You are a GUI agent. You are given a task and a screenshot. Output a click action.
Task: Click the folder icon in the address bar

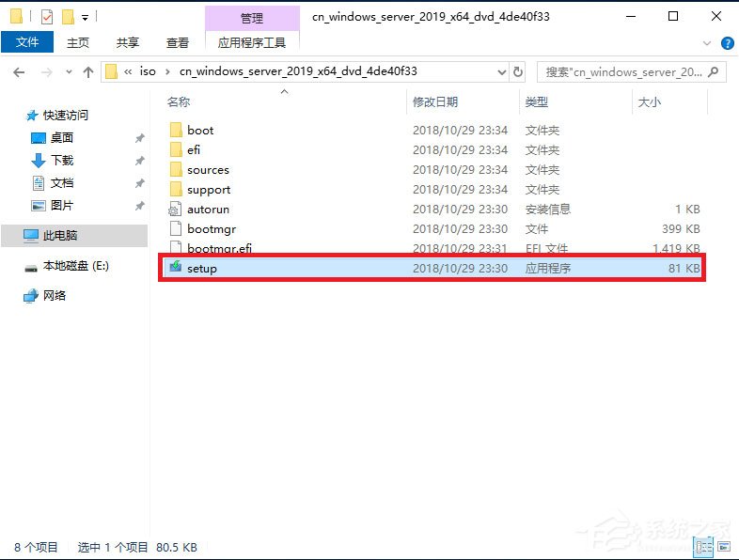pyautogui.click(x=111, y=72)
